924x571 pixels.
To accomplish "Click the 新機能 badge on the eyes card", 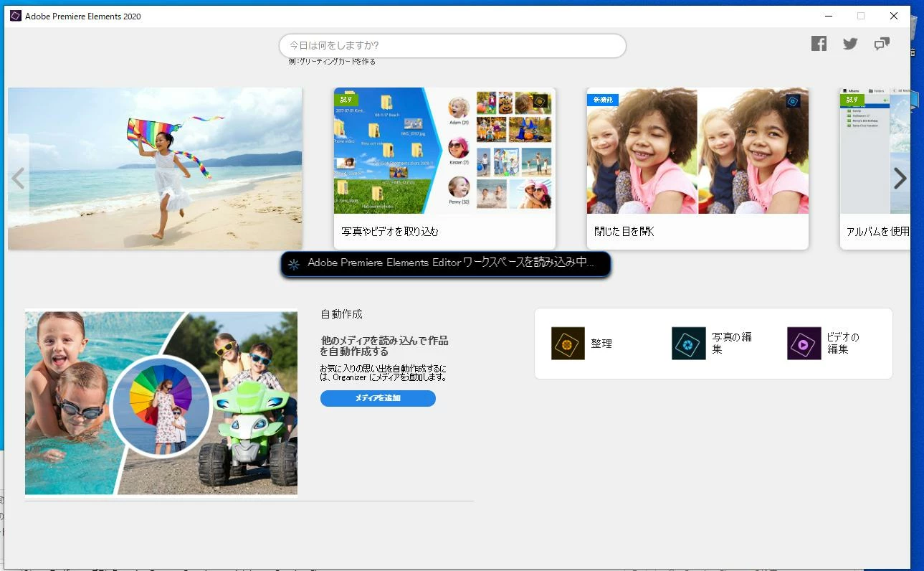I will tap(603, 100).
